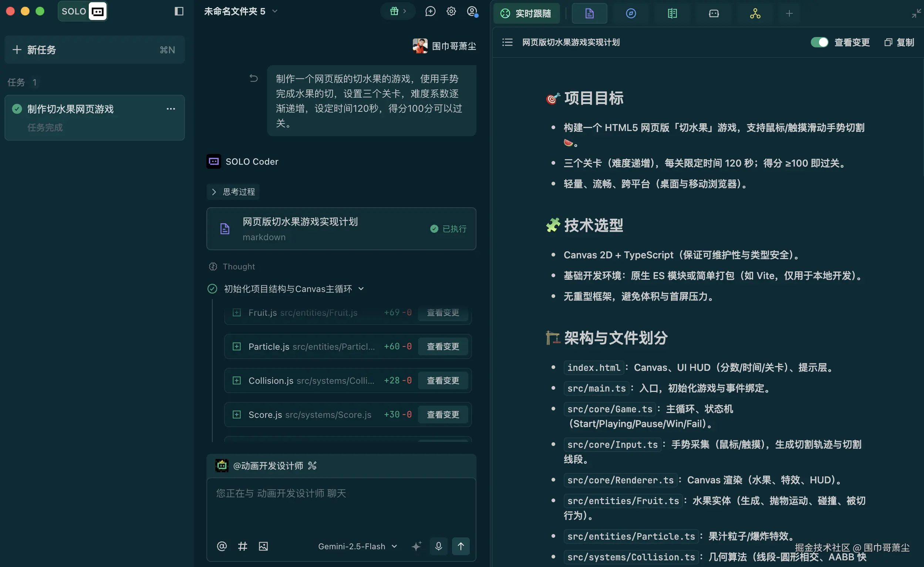The height and width of the screenshot is (567, 924).
Task: Attach an image using the image icon
Action: (264, 546)
